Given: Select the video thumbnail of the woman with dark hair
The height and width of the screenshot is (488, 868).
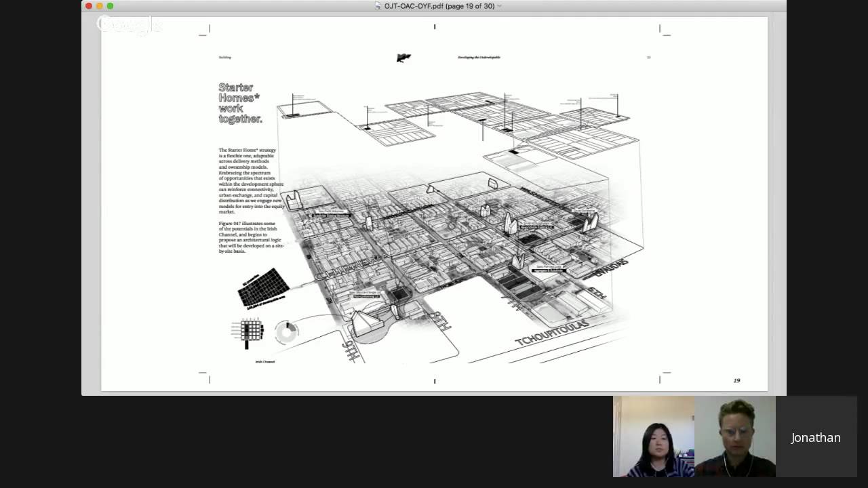Looking at the screenshot, I should pos(654,436).
